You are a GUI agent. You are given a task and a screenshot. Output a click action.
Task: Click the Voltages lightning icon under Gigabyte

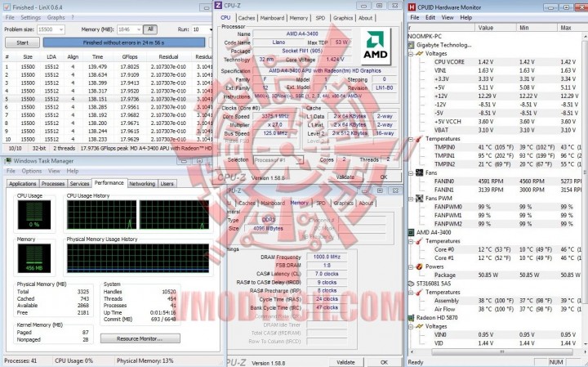[419, 54]
